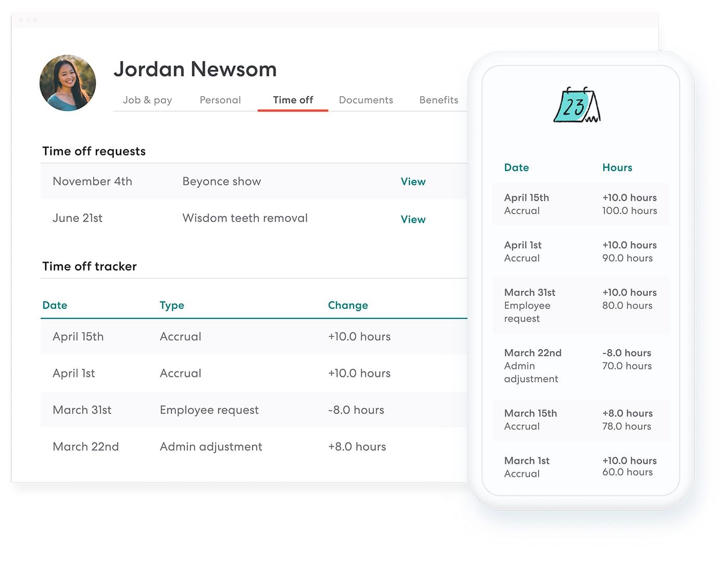Select the April 15th accrual row

point(208,336)
